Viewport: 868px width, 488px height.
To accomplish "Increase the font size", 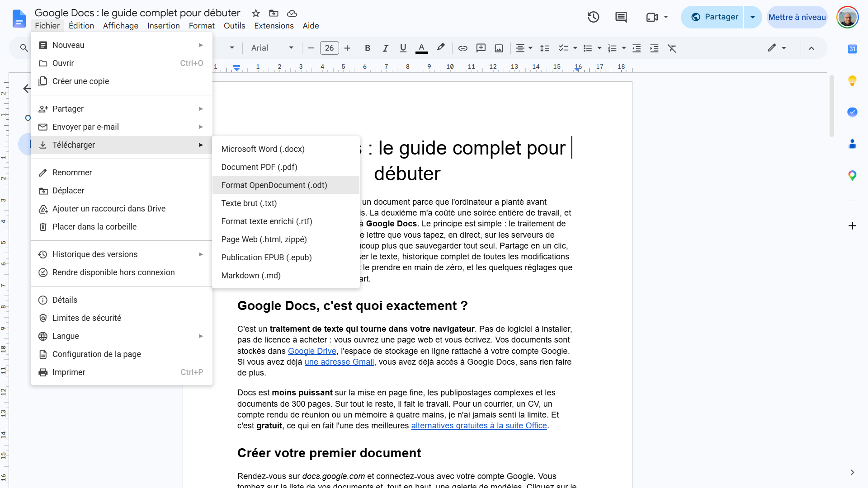I will tap(347, 48).
